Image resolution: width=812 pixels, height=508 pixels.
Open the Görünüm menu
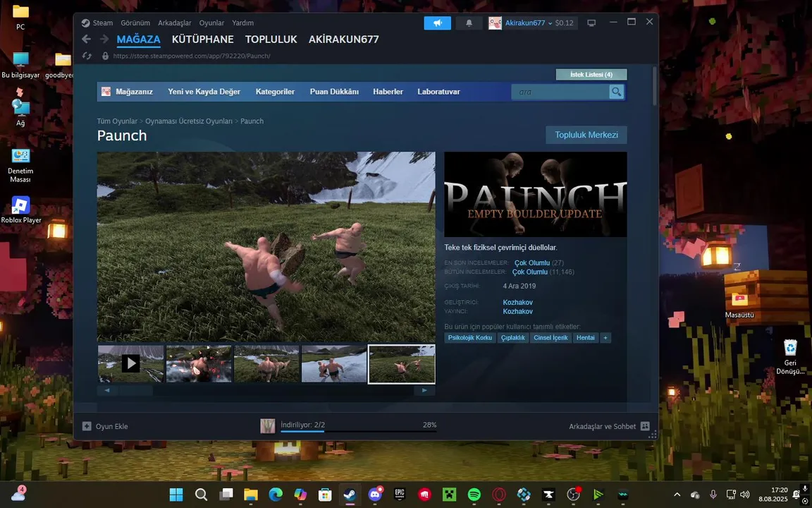tap(135, 23)
